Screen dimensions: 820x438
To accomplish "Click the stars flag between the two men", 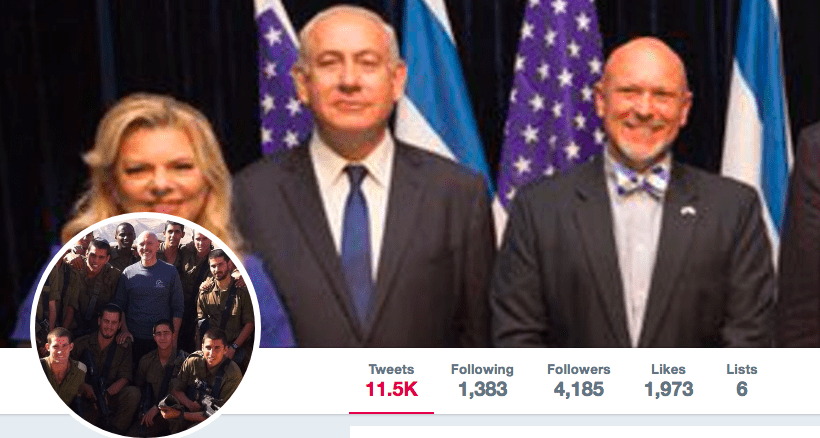I will tap(550, 99).
